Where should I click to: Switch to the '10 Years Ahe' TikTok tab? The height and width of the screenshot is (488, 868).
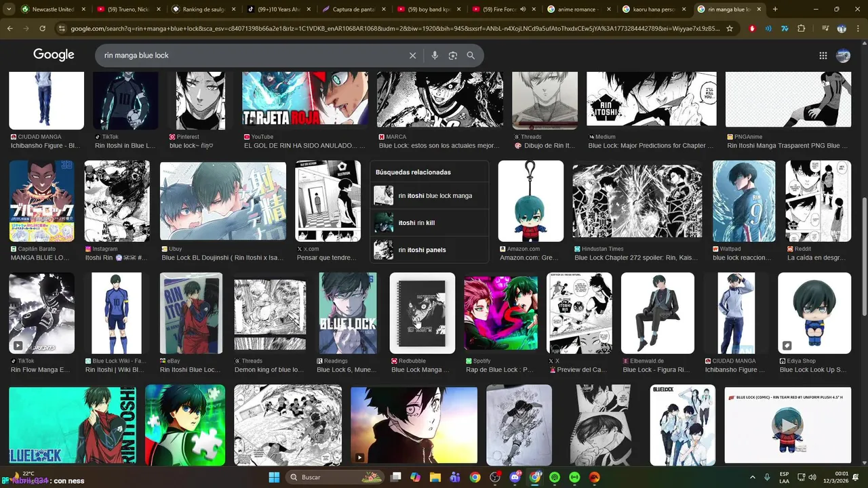pyautogui.click(x=279, y=9)
